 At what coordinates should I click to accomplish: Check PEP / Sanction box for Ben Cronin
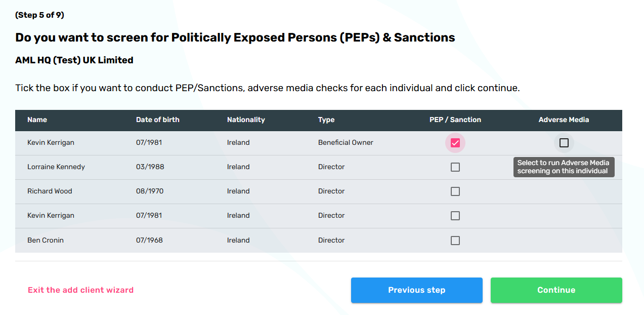coord(455,241)
